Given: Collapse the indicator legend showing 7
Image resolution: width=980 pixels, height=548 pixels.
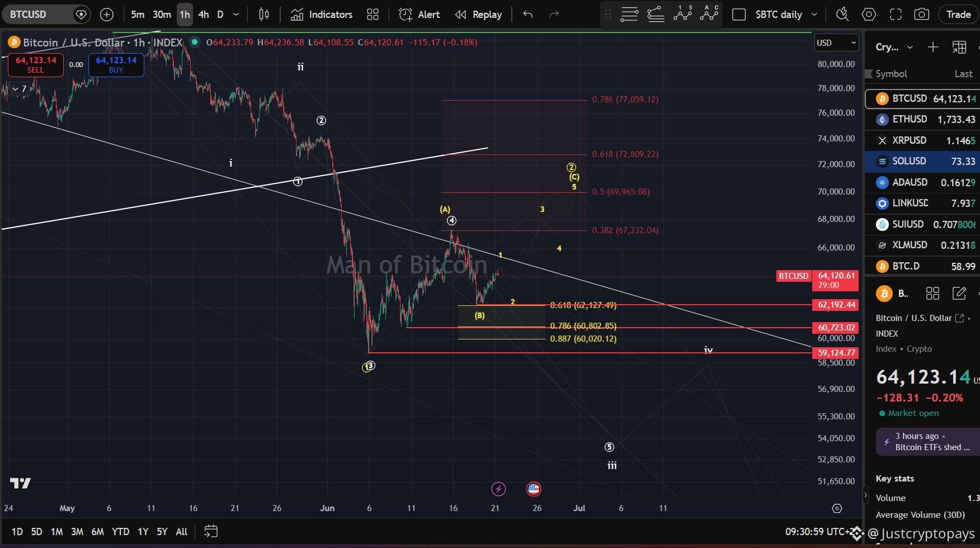Looking at the screenshot, I should pyautogui.click(x=20, y=89).
